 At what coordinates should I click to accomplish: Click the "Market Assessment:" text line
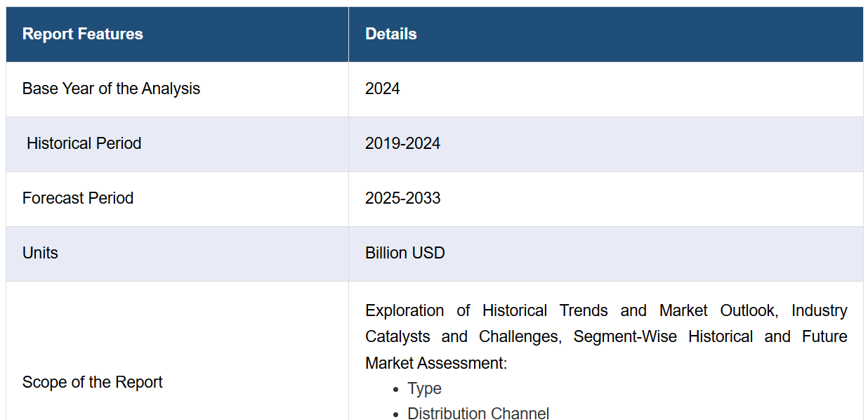[x=435, y=363]
